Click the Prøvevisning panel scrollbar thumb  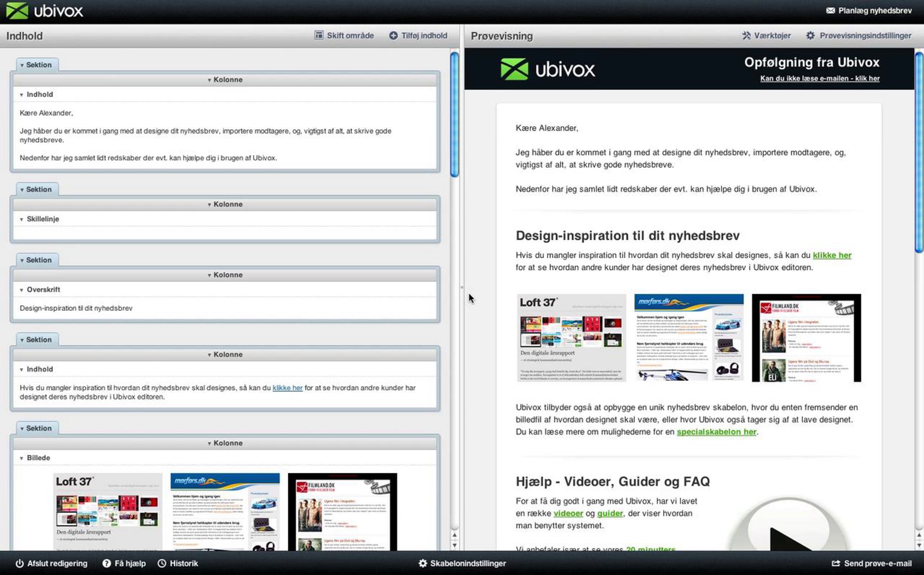pos(919,152)
